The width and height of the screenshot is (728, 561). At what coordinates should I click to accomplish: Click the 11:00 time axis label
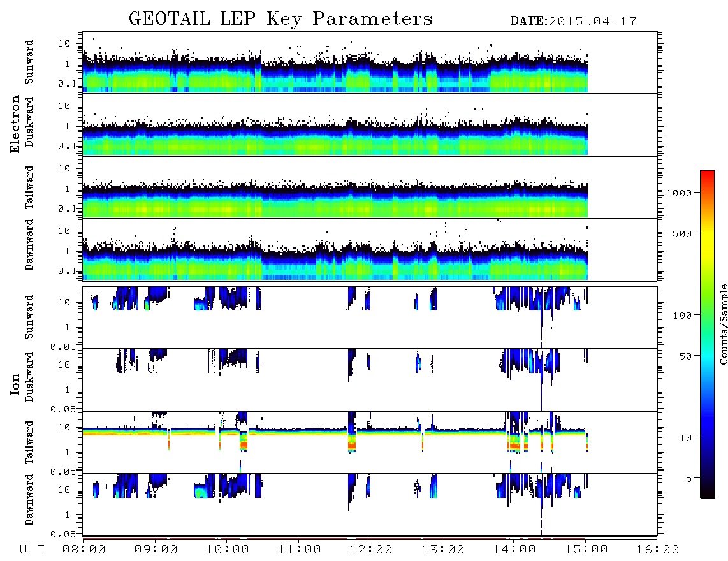point(300,550)
